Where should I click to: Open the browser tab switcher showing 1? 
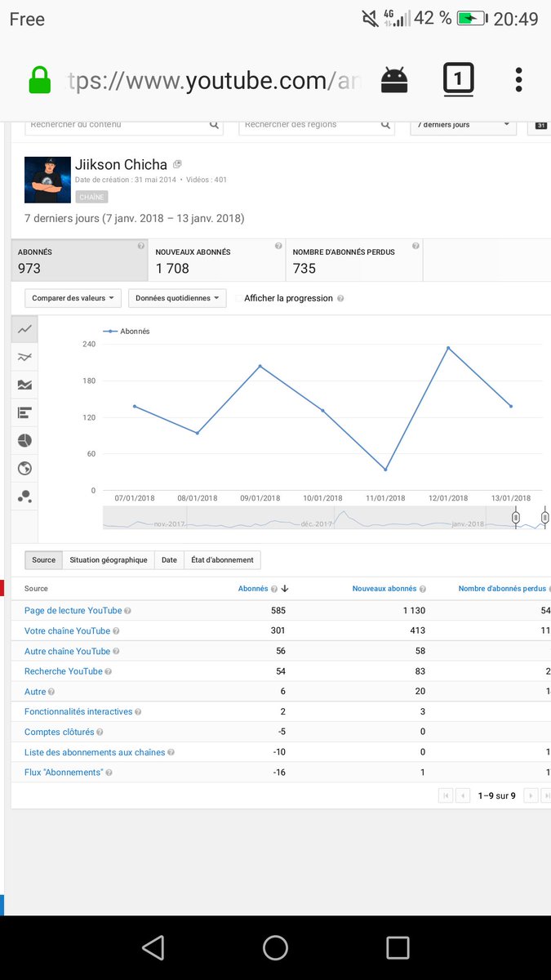pyautogui.click(x=459, y=79)
